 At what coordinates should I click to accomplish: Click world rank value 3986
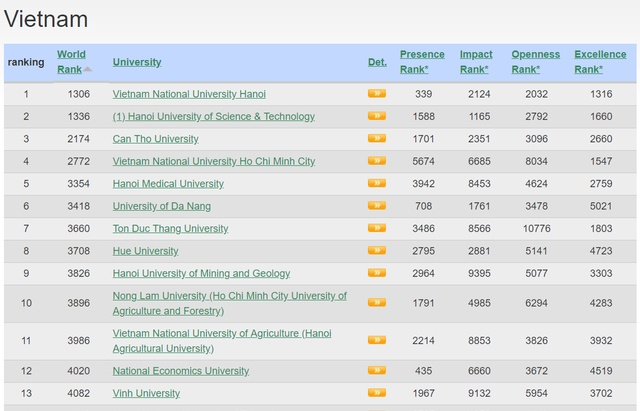(79, 341)
